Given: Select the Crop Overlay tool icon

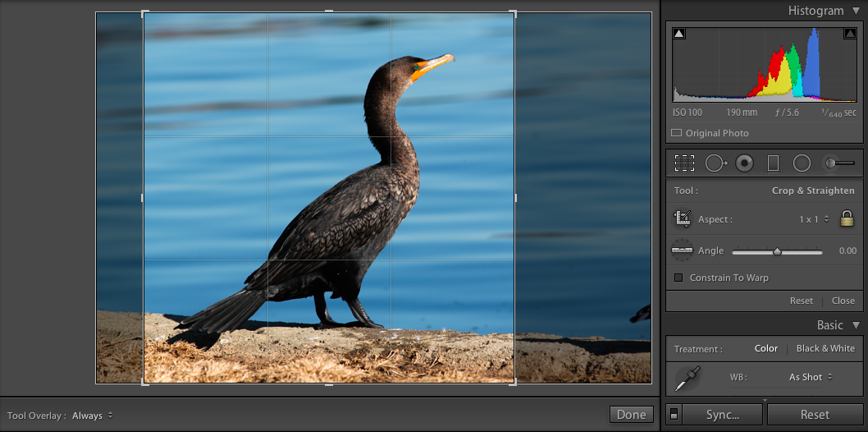Looking at the screenshot, I should tap(685, 163).
